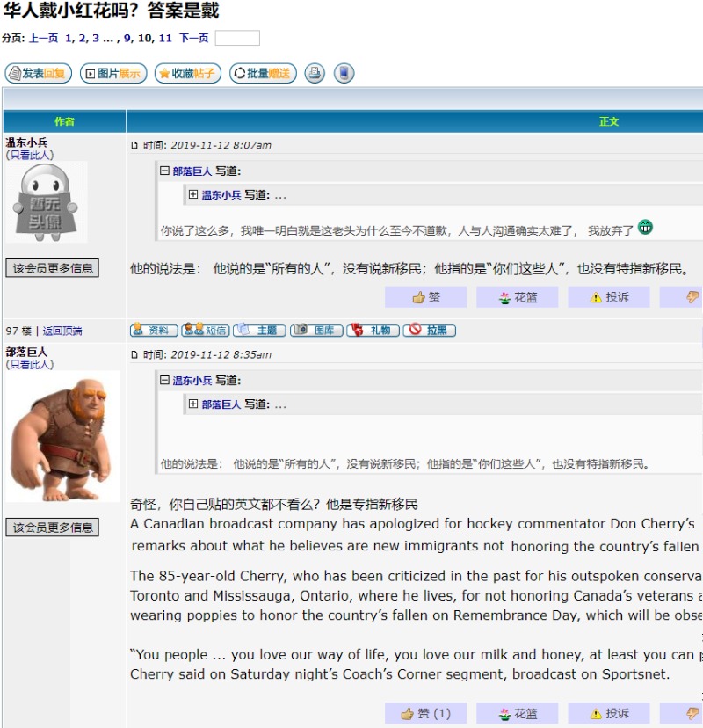Send 礼物 gift to the author

pos(373,330)
